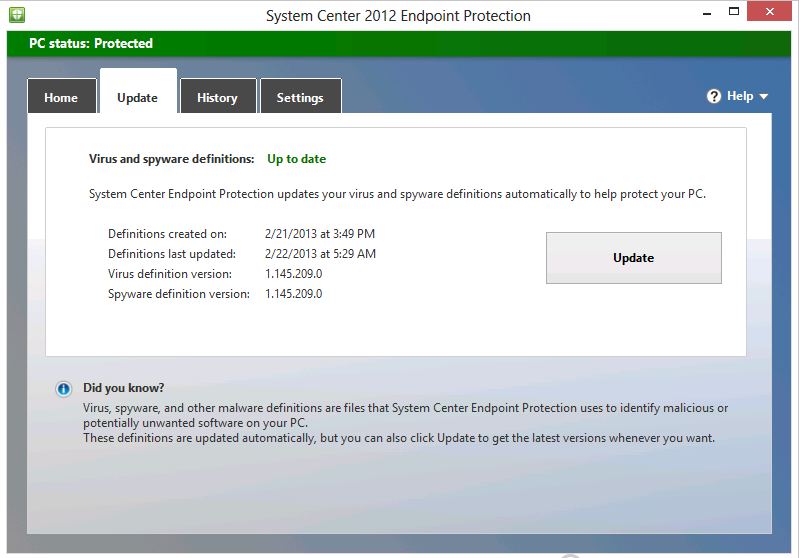Switch to the History tab
799x558 pixels.
218,96
